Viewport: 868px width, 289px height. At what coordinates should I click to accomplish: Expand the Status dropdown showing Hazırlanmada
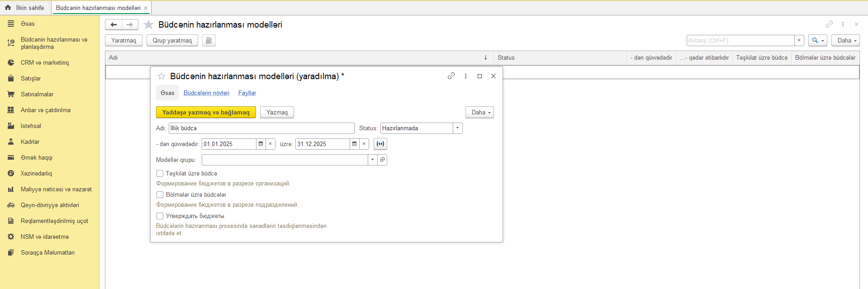click(457, 128)
